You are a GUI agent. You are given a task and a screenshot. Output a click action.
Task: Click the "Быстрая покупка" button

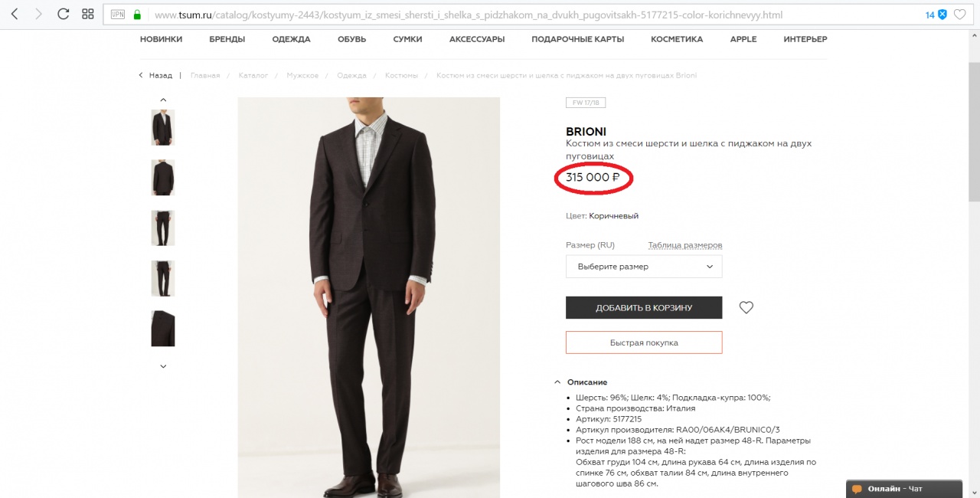pyautogui.click(x=644, y=342)
